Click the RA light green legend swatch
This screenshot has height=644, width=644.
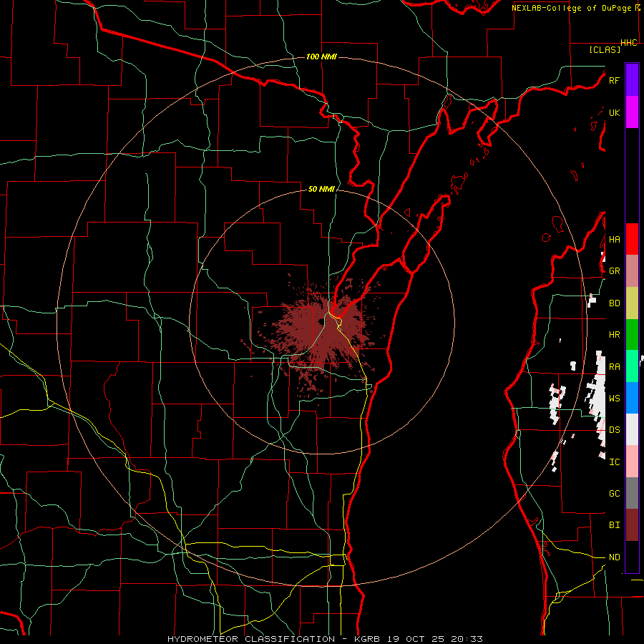click(632, 366)
